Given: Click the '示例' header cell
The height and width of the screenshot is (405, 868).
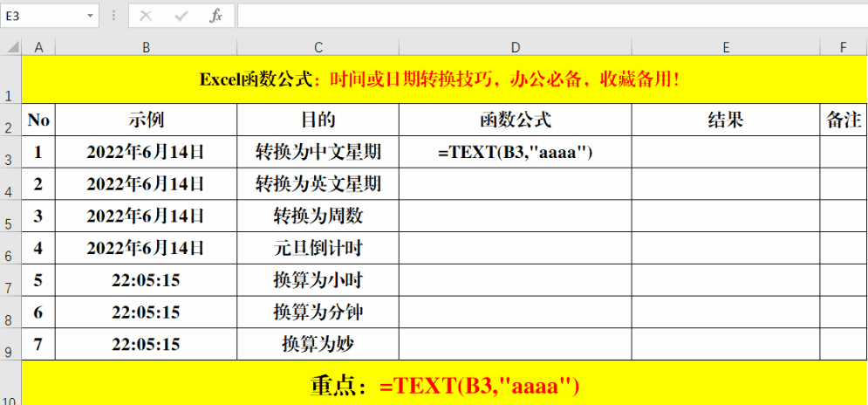Looking at the screenshot, I should pos(147,120).
